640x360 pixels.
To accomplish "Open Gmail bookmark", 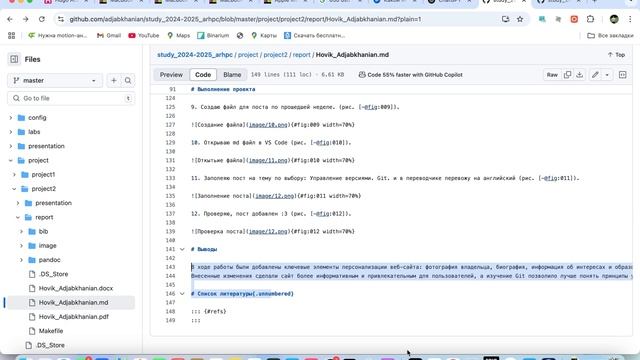I will coord(109,36).
